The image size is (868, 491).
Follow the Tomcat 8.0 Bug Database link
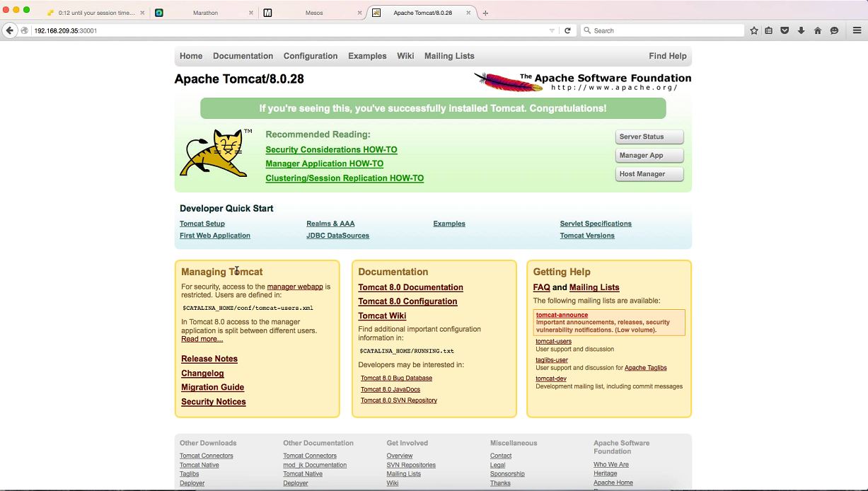tap(396, 378)
